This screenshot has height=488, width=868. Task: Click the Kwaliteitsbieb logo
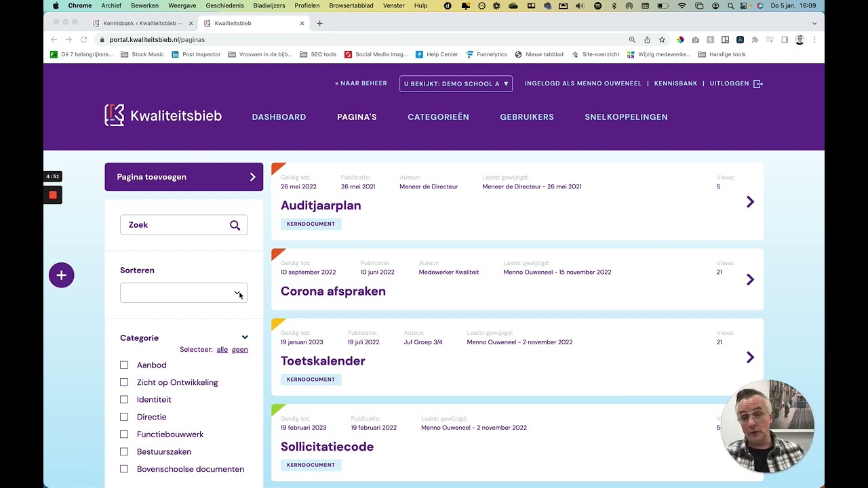(163, 116)
